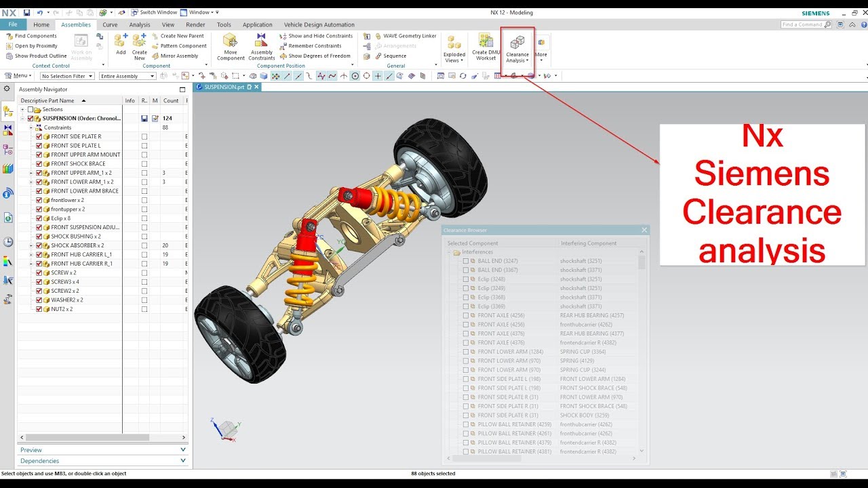Click the Save icon in quick access toolbar
868x488 pixels.
(26, 12)
